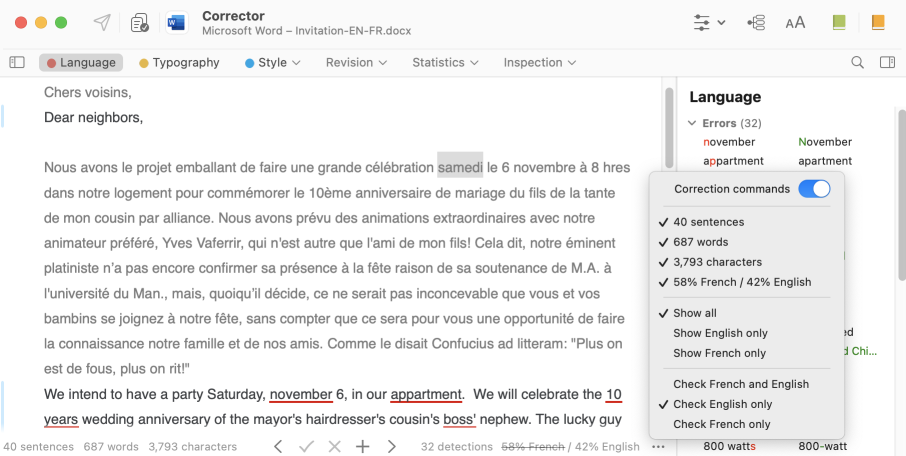The image size is (906, 456).
Task: Click the document vertical scrollbar
Action: point(669,127)
